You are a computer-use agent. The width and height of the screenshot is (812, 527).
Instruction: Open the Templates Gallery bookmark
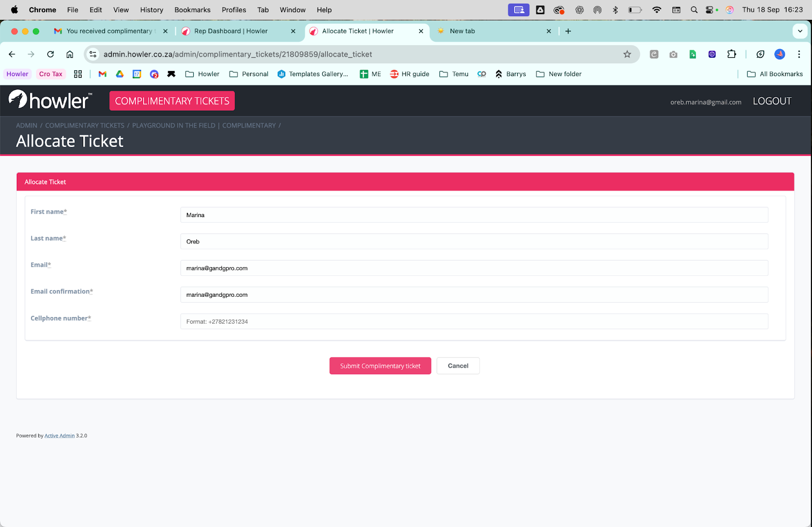tap(313, 74)
